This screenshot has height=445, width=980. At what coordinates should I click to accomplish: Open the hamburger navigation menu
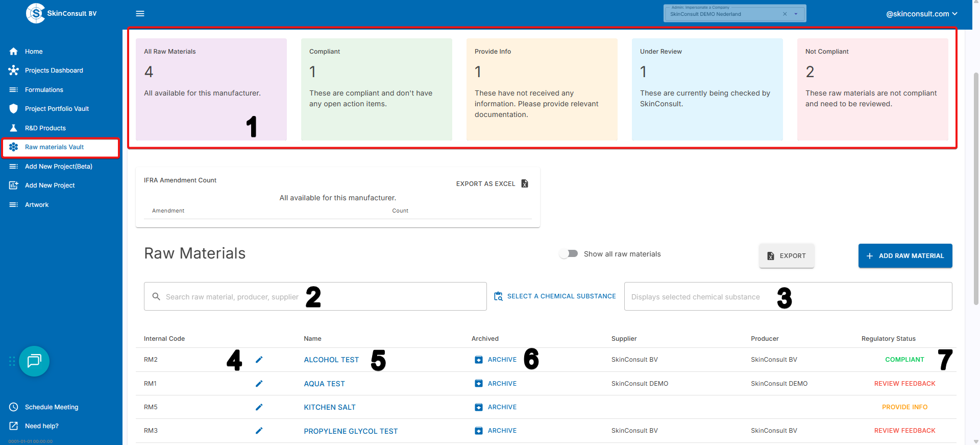(x=140, y=14)
